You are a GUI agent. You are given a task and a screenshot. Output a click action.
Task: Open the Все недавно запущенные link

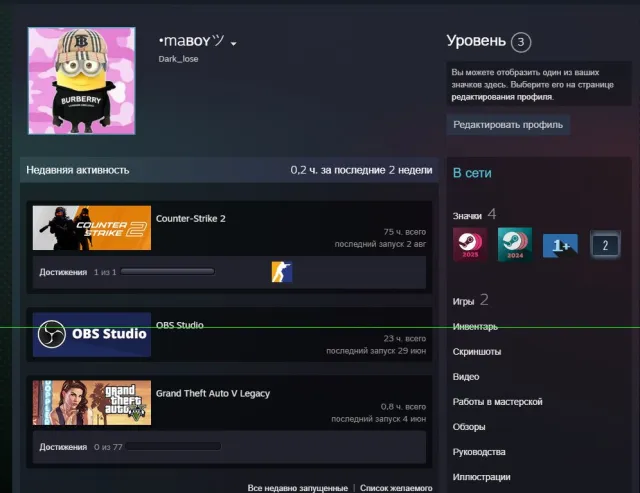pyautogui.click(x=298, y=488)
